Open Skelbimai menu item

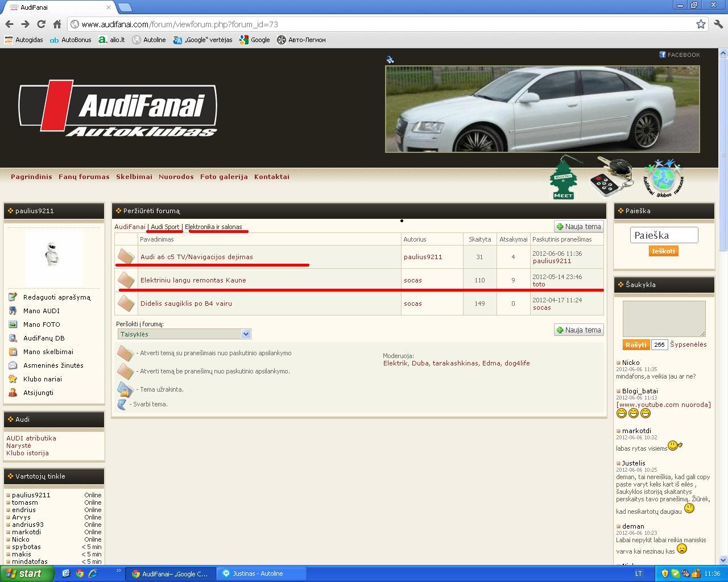click(x=134, y=177)
